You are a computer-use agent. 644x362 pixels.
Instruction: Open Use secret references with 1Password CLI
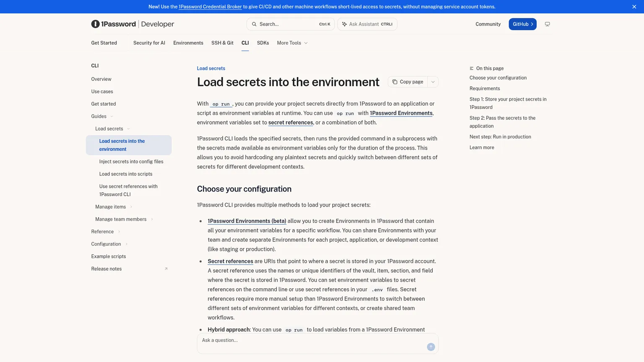128,190
